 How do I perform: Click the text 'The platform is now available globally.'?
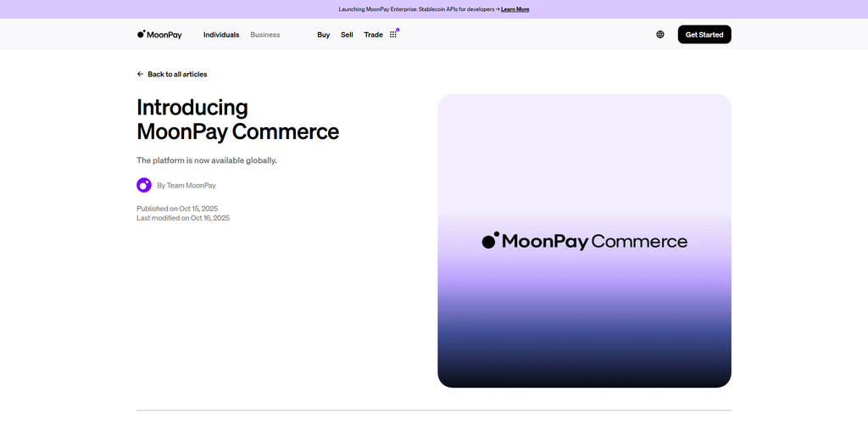point(207,160)
